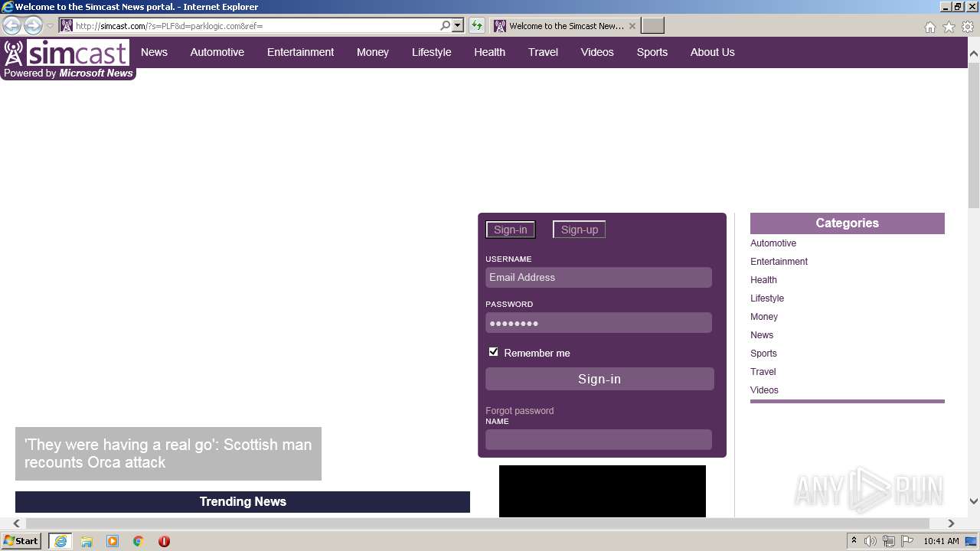Click the horizontal scrollbar right arrow
Image resolution: width=980 pixels, height=551 pixels.
click(951, 523)
